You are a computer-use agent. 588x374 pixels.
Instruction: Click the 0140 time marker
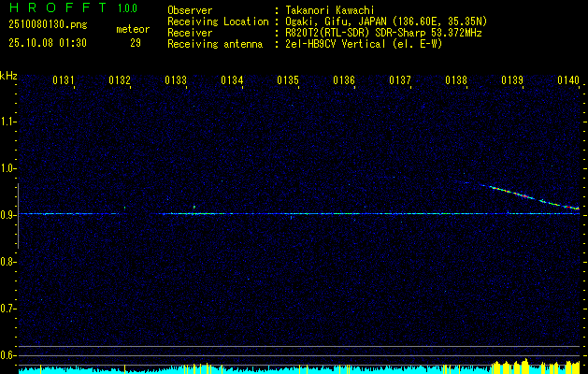coord(568,80)
